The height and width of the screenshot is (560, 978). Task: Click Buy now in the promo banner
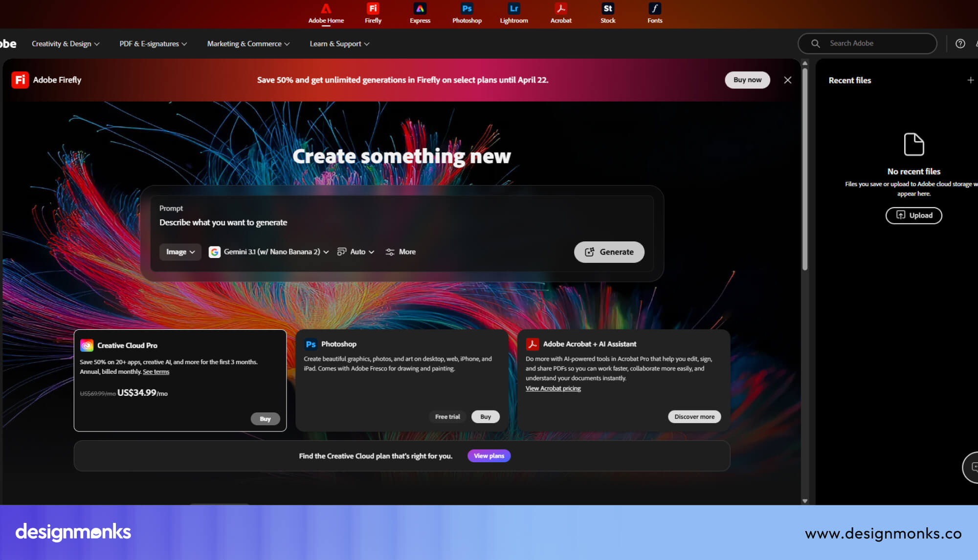coord(747,80)
